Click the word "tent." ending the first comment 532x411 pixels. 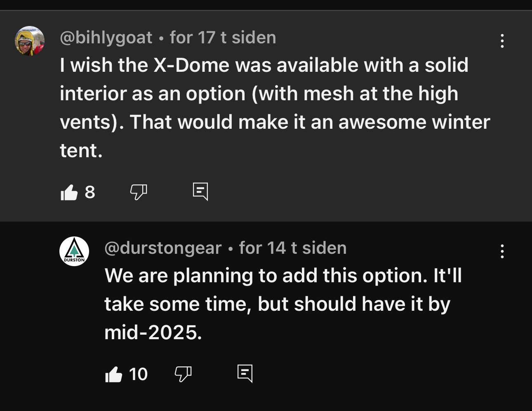point(81,151)
